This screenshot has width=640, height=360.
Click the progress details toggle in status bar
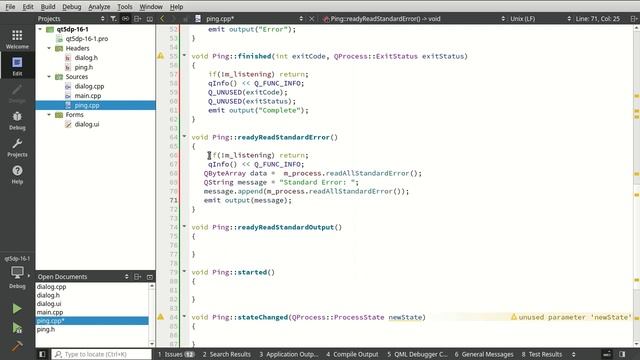(x=607, y=354)
